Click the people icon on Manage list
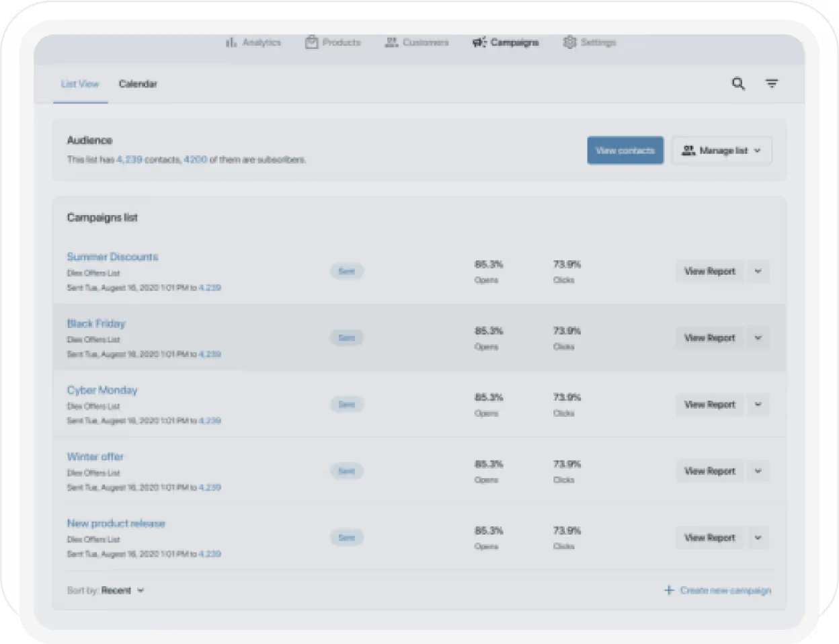839x644 pixels. coord(688,150)
